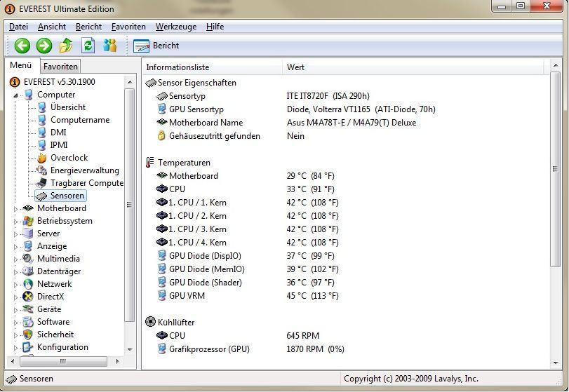The image size is (569, 392).
Task: Click main list scroll down arrow
Action: 556,363
